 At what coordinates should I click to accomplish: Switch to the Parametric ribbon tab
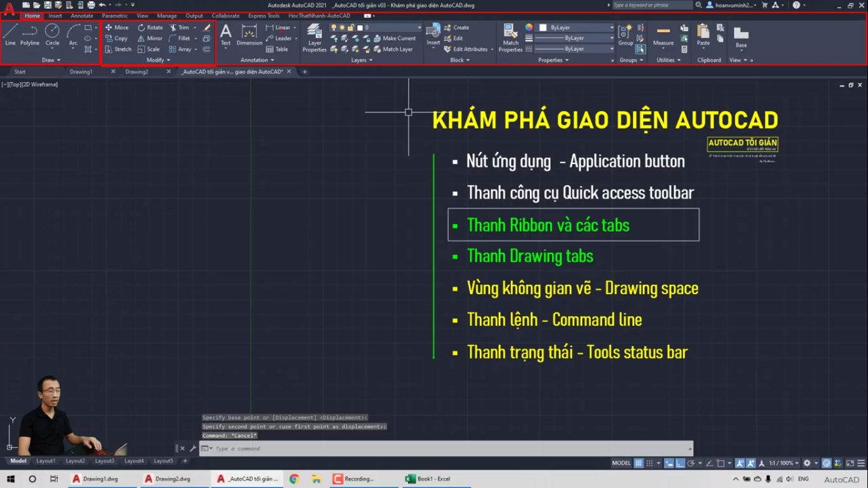(x=114, y=16)
